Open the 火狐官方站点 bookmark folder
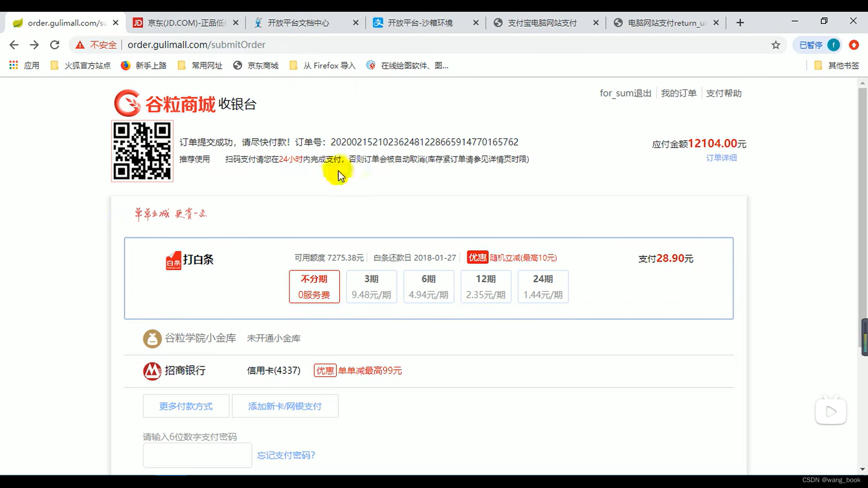The width and height of the screenshot is (868, 488). [x=80, y=66]
